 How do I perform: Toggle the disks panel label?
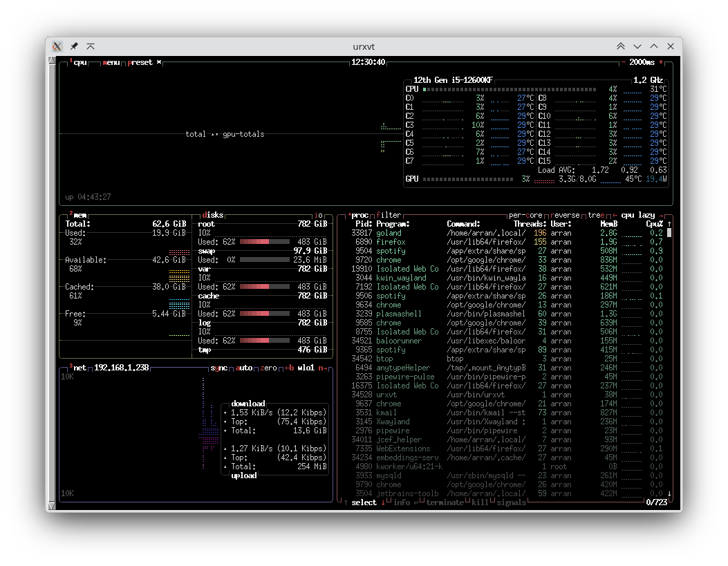(213, 215)
